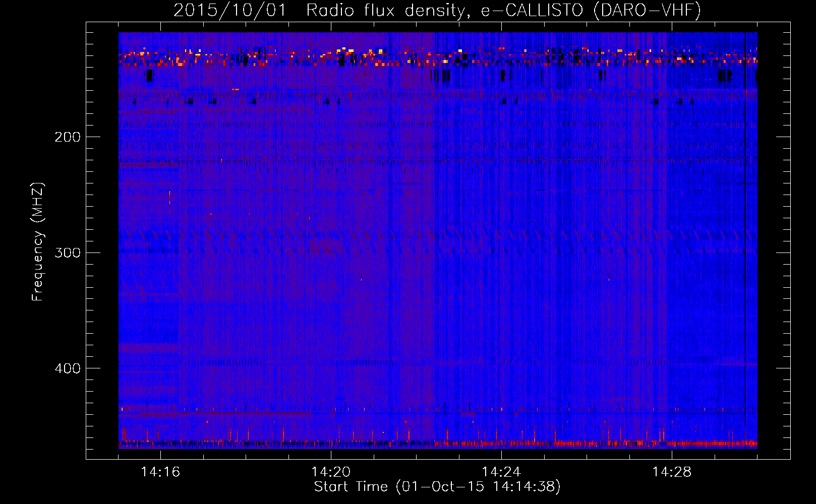Click the 200 frequency tick label

click(68, 137)
